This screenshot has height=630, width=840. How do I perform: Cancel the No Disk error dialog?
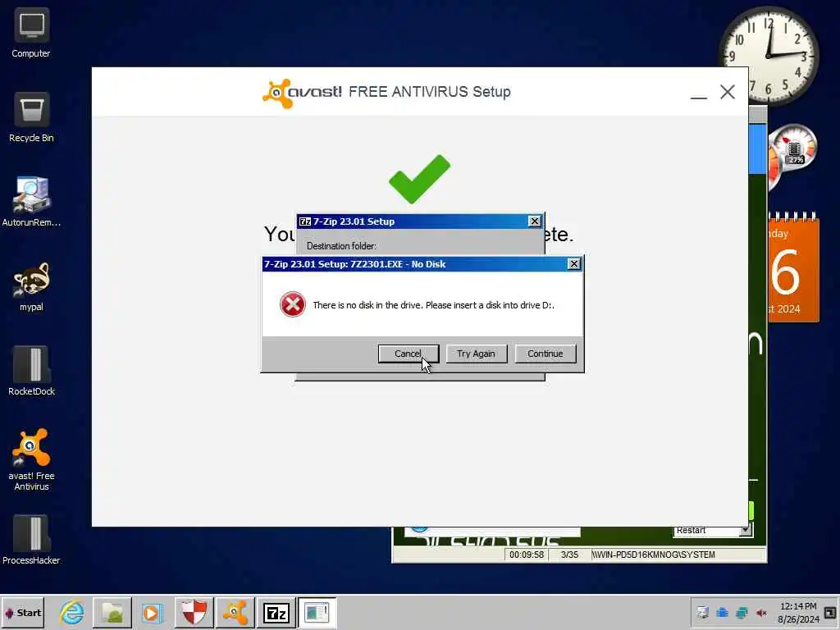409,354
